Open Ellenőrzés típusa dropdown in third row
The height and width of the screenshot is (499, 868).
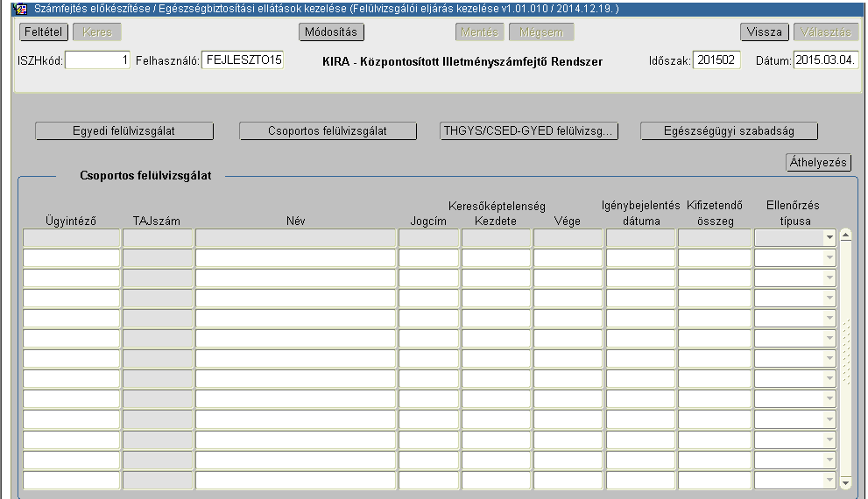pyautogui.click(x=829, y=278)
